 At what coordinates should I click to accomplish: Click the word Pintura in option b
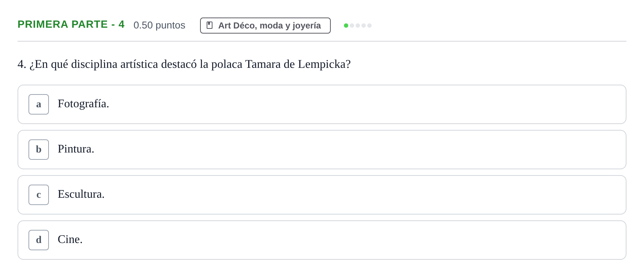tap(76, 149)
